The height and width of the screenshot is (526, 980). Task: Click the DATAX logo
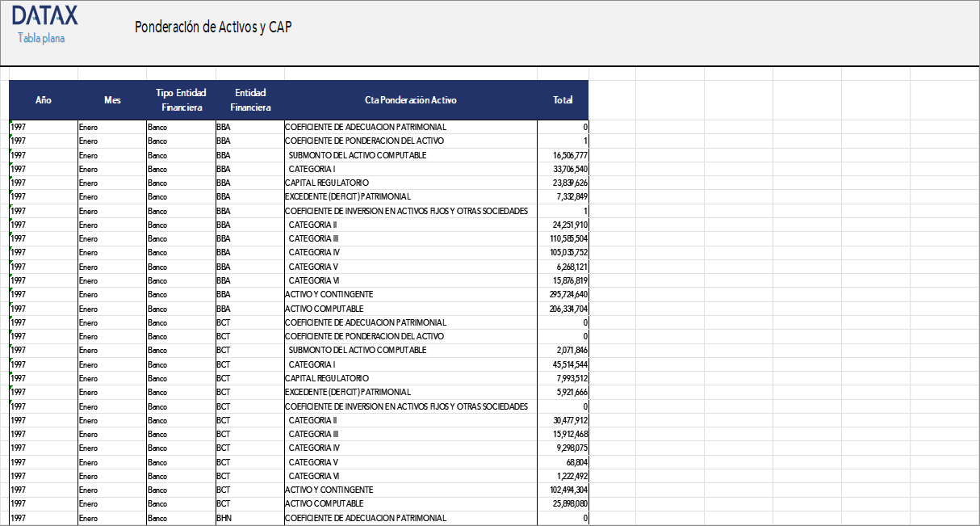point(45,15)
